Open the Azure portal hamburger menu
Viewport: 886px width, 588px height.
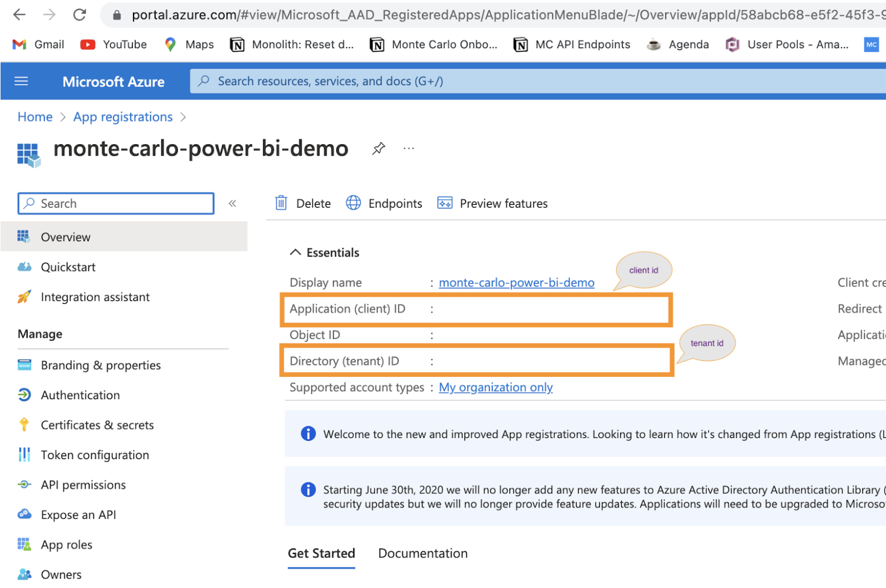coord(21,81)
